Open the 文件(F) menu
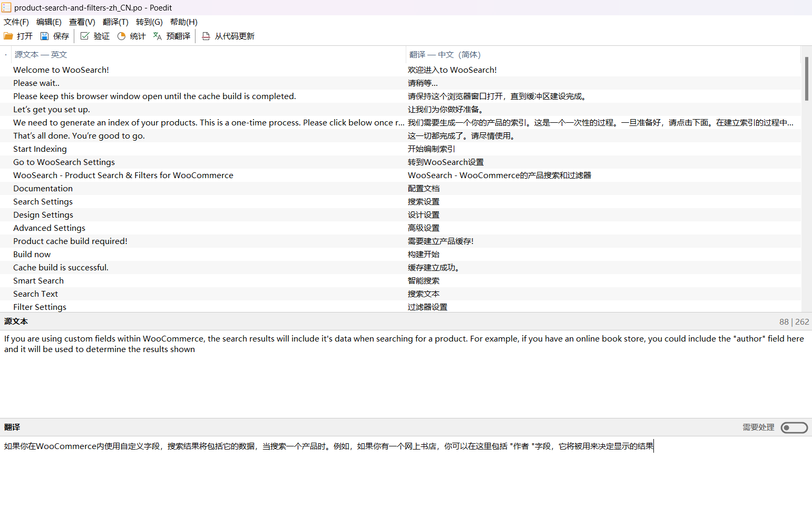This screenshot has height=507, width=812. [16, 22]
